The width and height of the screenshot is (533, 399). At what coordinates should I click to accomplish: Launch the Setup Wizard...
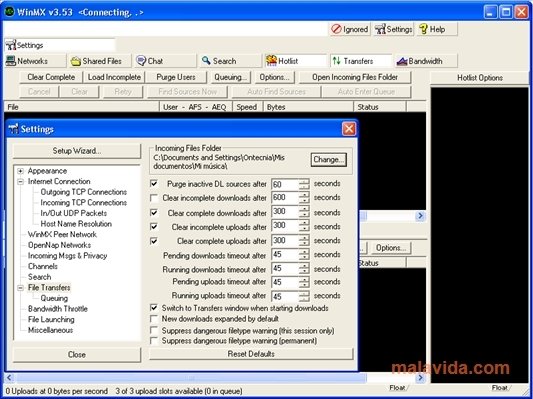[77, 151]
